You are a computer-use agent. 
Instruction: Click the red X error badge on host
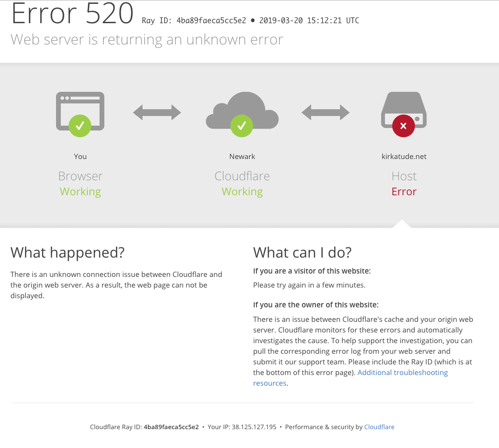tap(403, 126)
